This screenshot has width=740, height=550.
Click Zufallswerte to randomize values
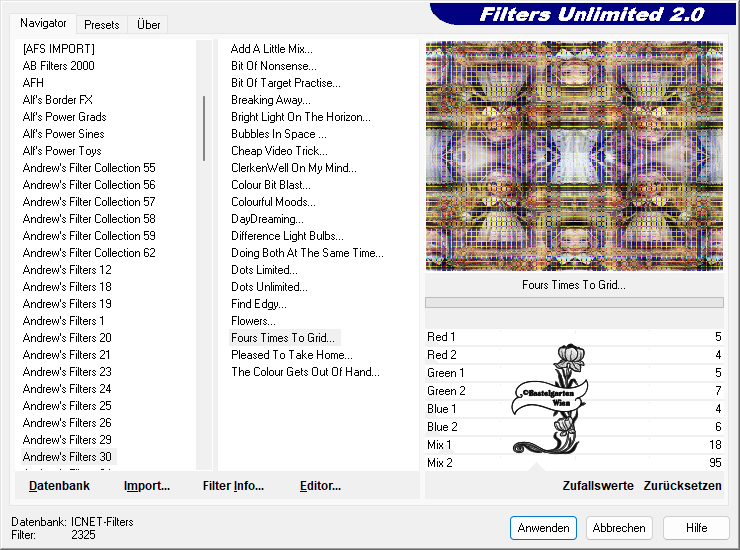point(598,486)
